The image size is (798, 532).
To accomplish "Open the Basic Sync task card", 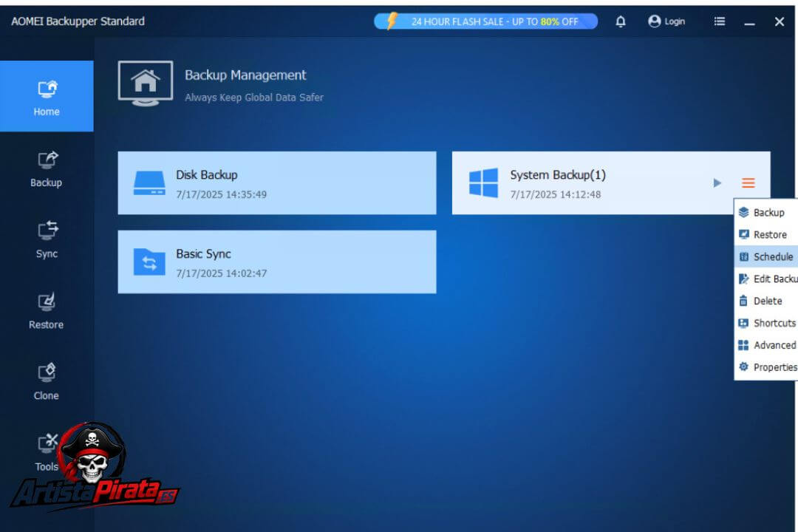I will tap(277, 262).
